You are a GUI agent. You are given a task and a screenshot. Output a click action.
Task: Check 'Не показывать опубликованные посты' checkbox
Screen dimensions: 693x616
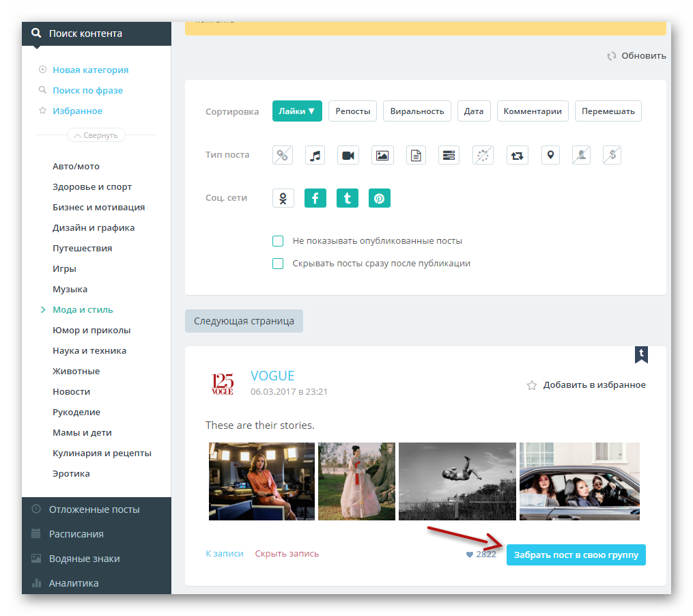click(x=278, y=241)
